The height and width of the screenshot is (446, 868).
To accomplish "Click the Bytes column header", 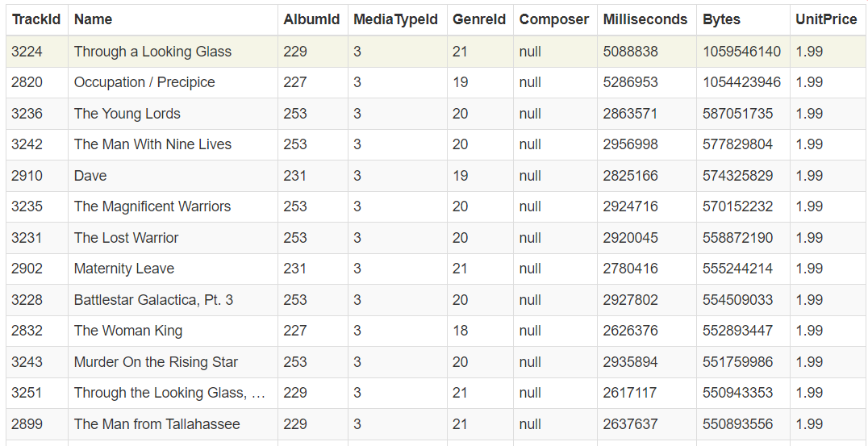I will click(x=721, y=19).
